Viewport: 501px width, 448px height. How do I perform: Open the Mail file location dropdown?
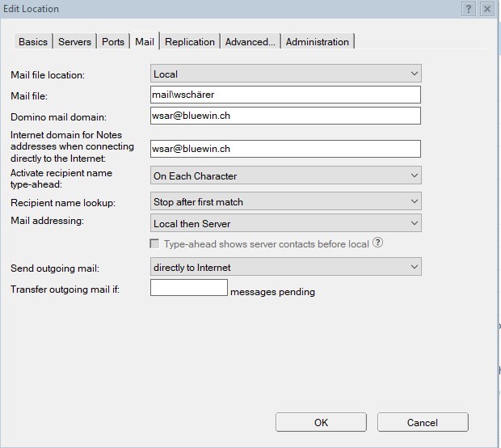285,74
